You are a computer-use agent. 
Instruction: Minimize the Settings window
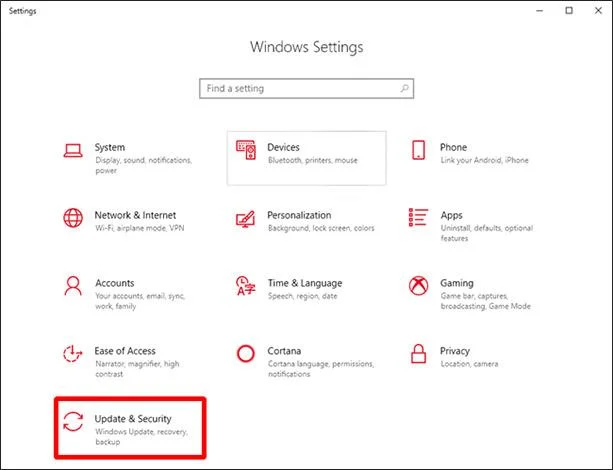pyautogui.click(x=540, y=11)
